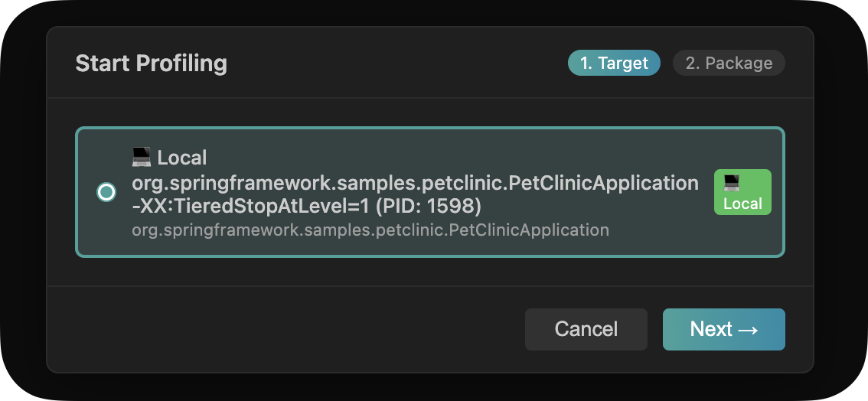Click the laptop icon beside the Local heading
The image size is (868, 401).
coord(142,158)
